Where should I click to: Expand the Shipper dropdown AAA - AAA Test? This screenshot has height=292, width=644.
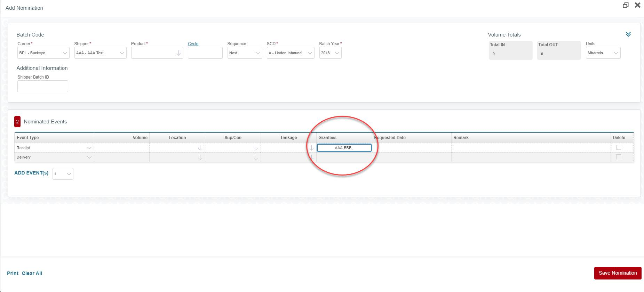(100, 53)
